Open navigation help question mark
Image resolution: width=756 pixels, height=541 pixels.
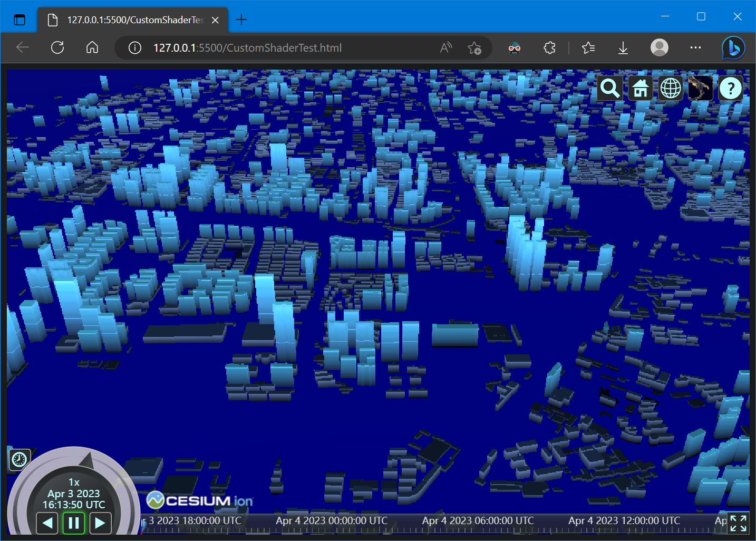[x=731, y=89]
